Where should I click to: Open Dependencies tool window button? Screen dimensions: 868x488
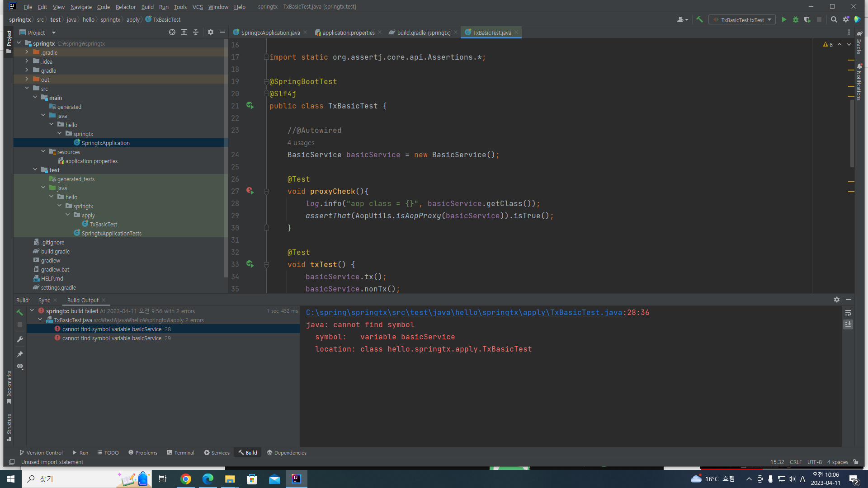[287, 452]
